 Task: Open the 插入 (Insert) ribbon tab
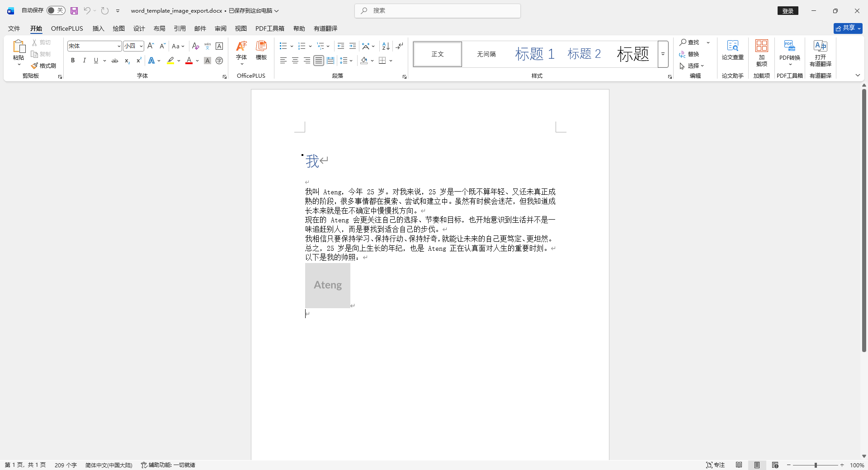(98, 28)
